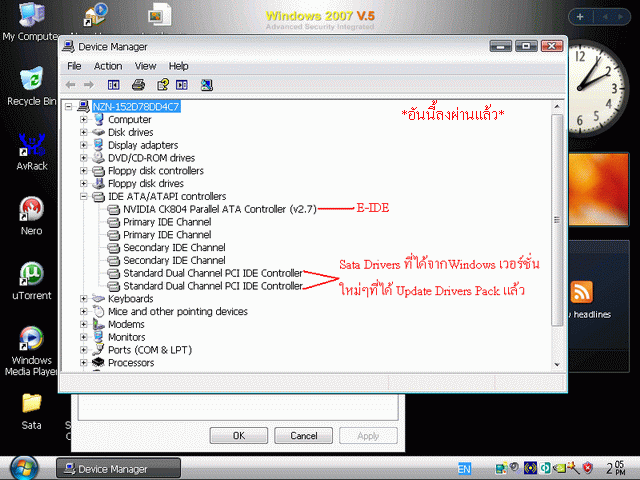Select the first Standard Dual Channel PCI IDE Controller

[x=213, y=273]
